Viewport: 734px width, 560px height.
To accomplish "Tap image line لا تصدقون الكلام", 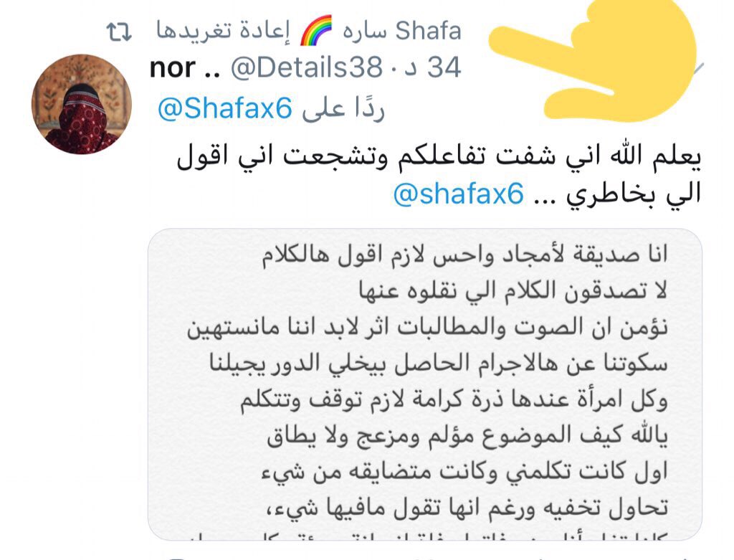I will pos(513,291).
